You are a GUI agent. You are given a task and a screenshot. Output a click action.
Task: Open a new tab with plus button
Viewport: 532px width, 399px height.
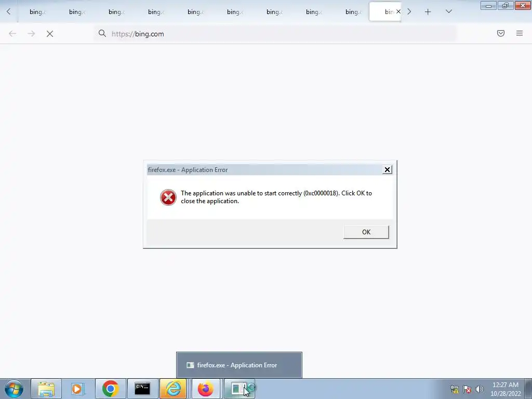tap(428, 12)
